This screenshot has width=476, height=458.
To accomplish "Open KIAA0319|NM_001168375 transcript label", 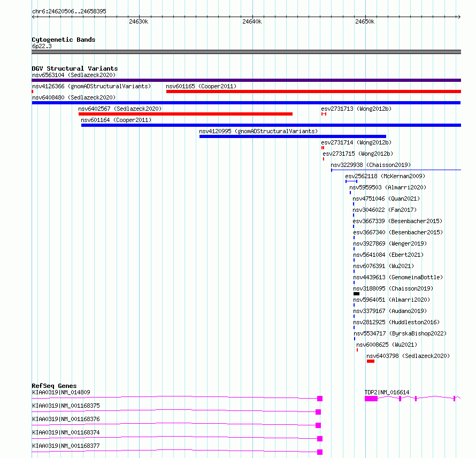I will click(x=66, y=406).
